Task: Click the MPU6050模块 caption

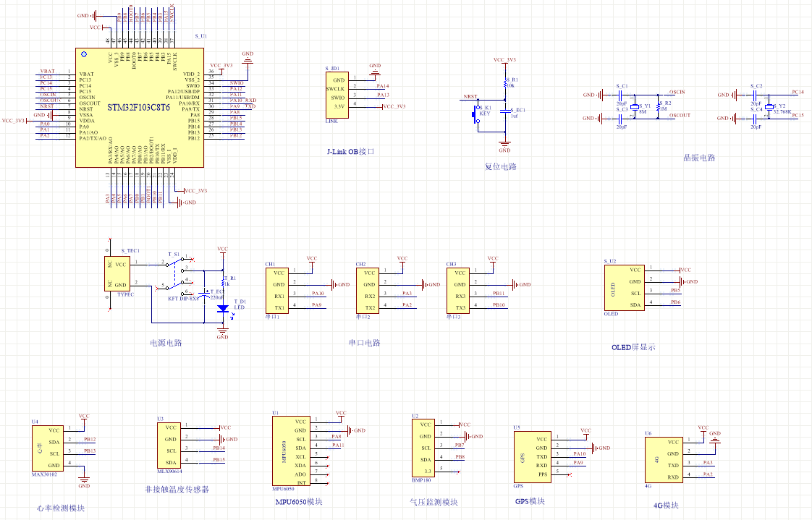Action: (x=299, y=501)
